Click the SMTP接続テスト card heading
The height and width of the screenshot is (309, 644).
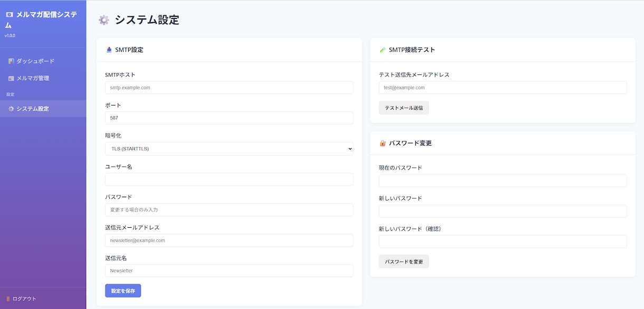[412, 50]
